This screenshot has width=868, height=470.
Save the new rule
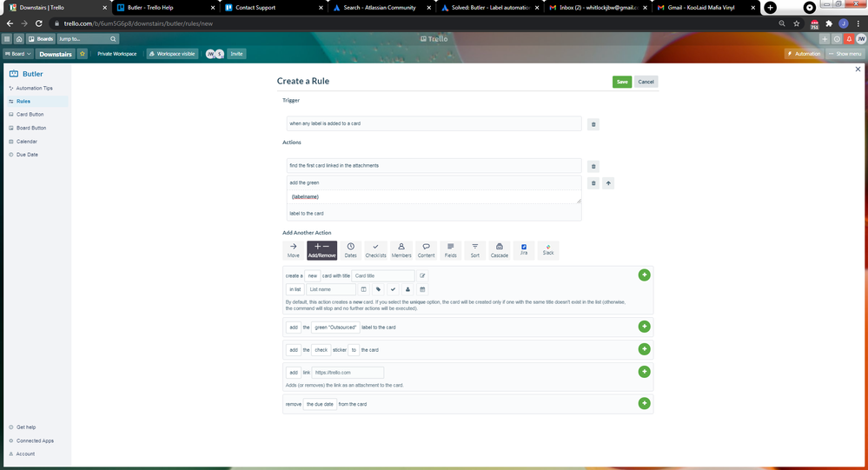pyautogui.click(x=621, y=82)
